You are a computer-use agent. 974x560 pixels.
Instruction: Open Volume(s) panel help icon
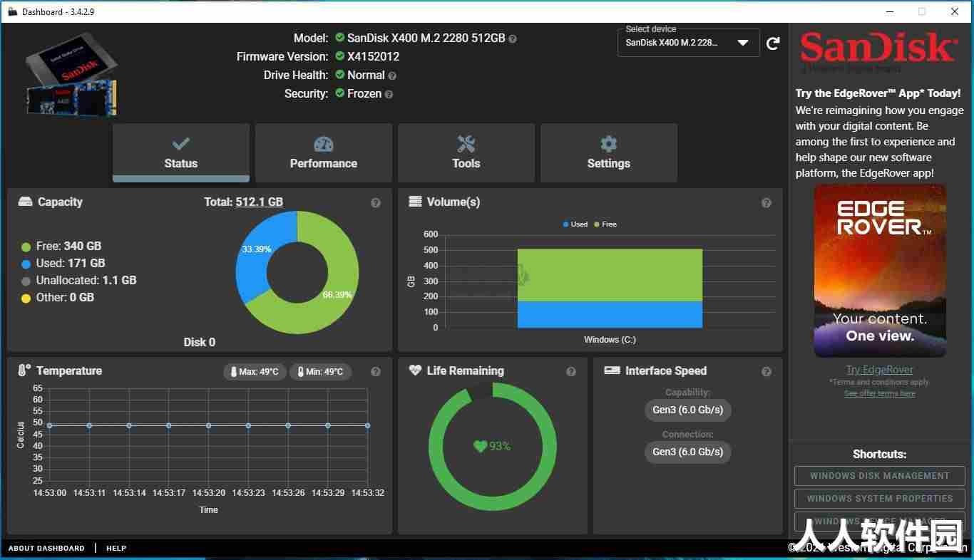[767, 203]
